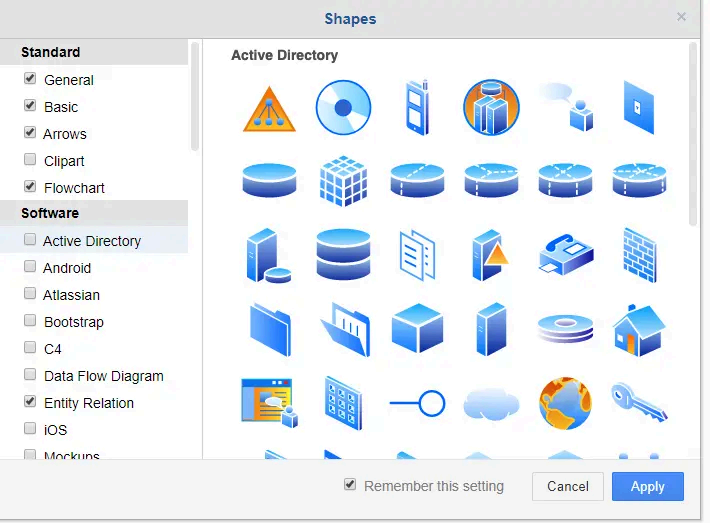
Task: Click the firewall brick wall shape icon
Action: click(639, 255)
